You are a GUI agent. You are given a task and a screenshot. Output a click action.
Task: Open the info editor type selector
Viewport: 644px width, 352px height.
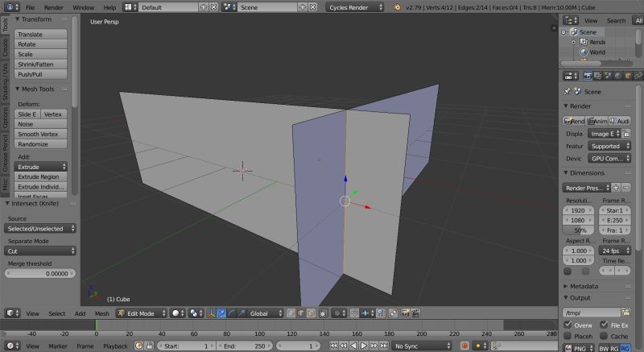coord(10,7)
